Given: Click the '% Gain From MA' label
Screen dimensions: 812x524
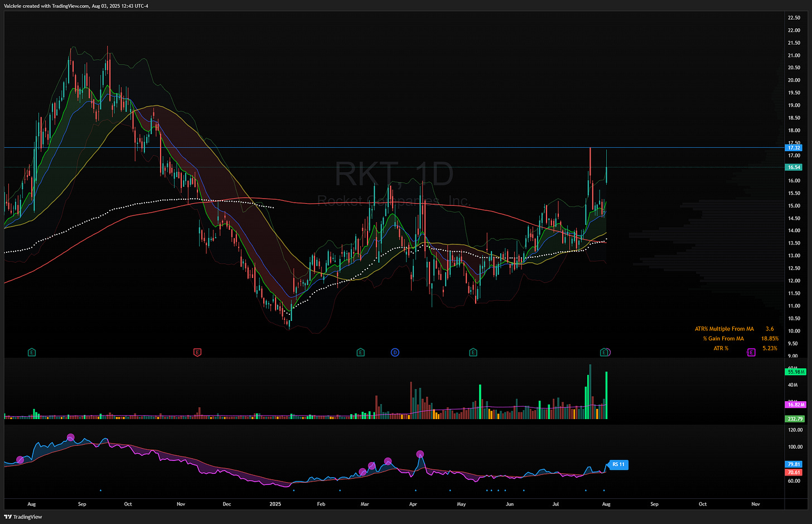Looking at the screenshot, I should point(723,338).
